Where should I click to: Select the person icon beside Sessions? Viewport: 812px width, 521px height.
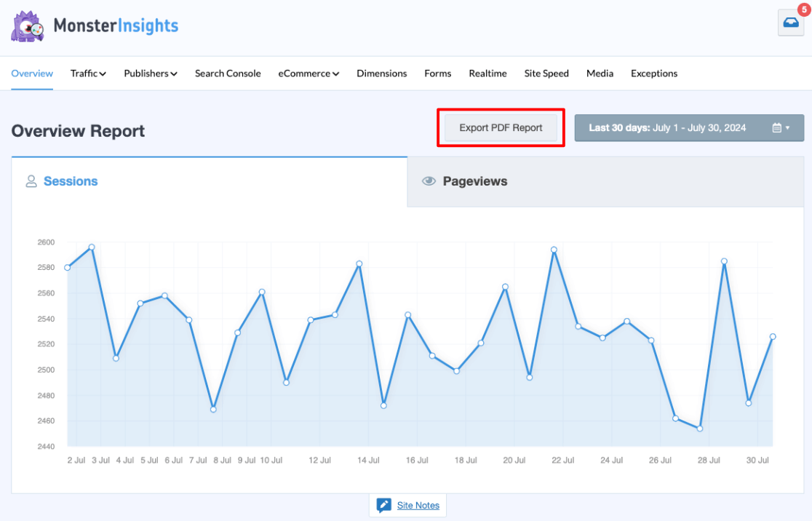pyautogui.click(x=31, y=180)
